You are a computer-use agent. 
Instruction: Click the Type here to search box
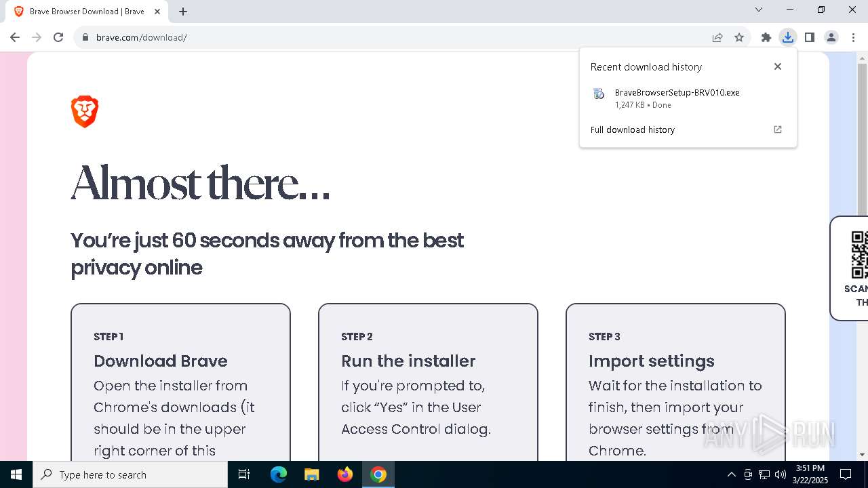[x=130, y=474]
